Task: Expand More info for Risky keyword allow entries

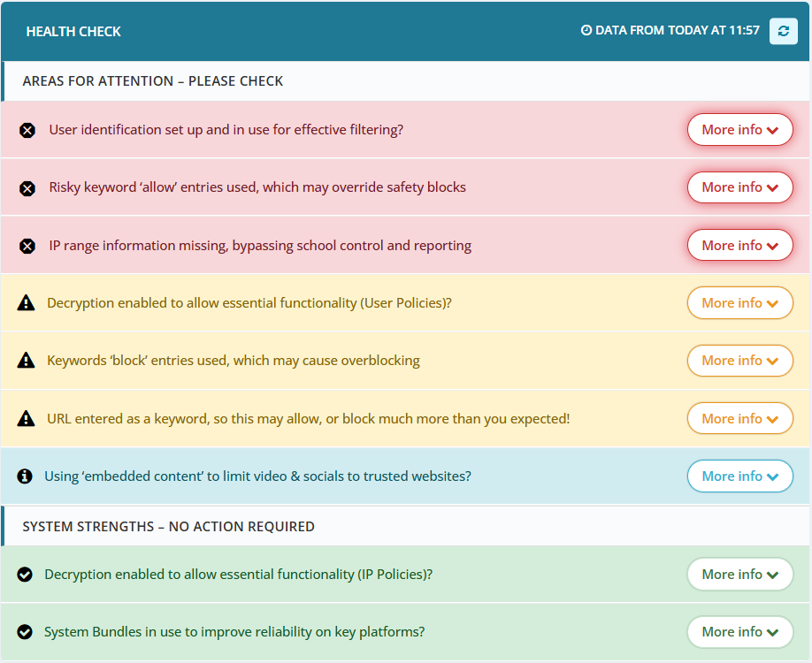Action: [739, 187]
